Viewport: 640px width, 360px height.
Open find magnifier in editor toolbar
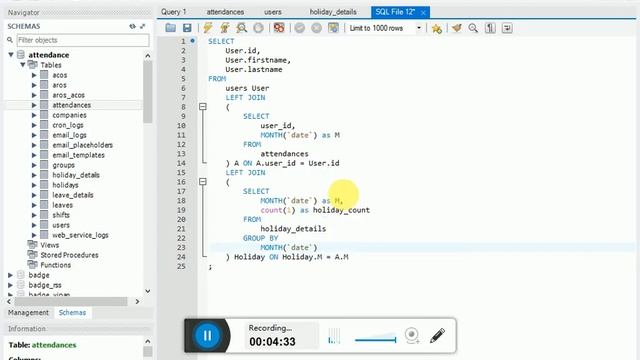coord(473,28)
